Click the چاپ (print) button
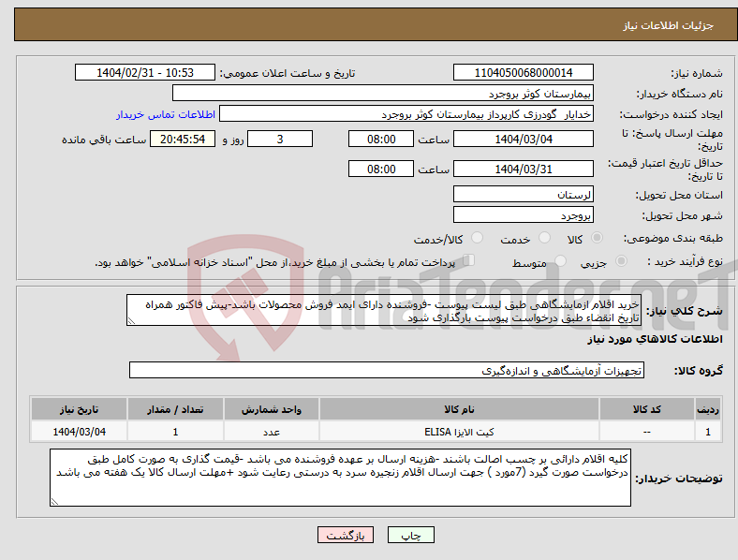 [410, 535]
